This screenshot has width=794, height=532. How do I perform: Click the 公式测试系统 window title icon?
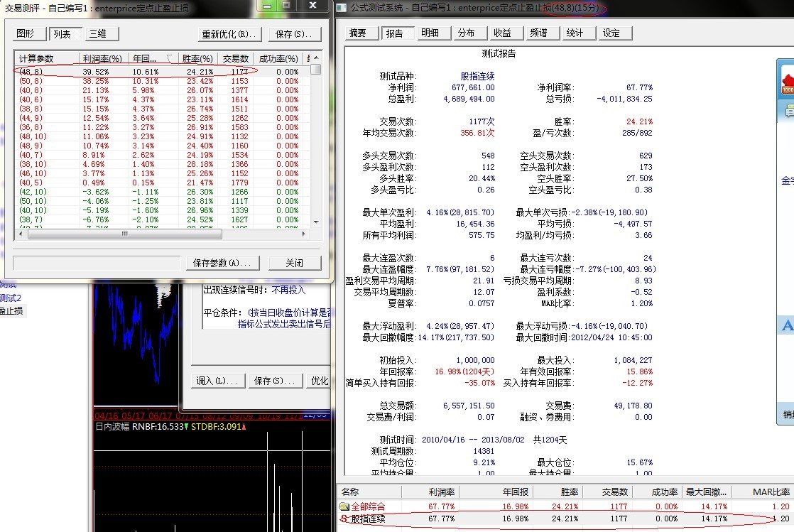point(342,7)
